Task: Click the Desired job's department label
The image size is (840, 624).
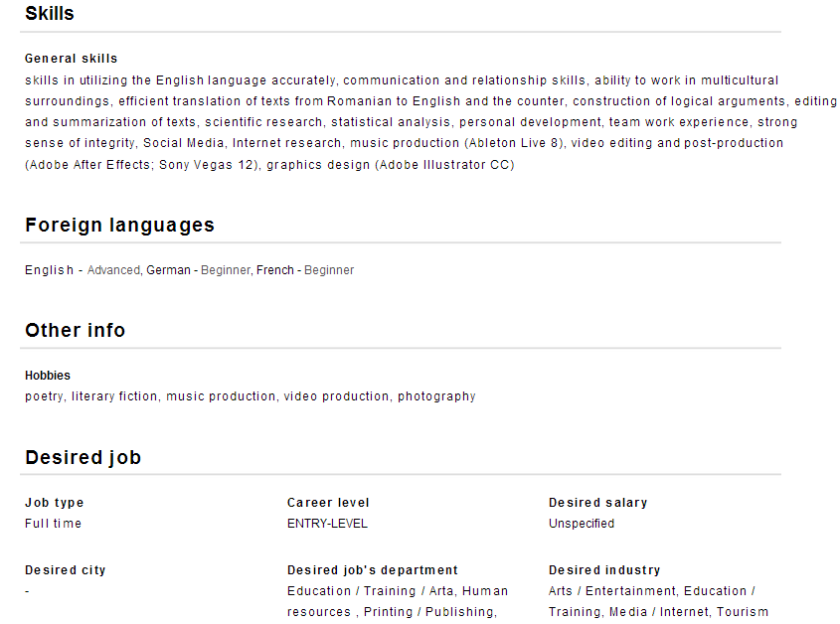Action: pyautogui.click(x=373, y=570)
